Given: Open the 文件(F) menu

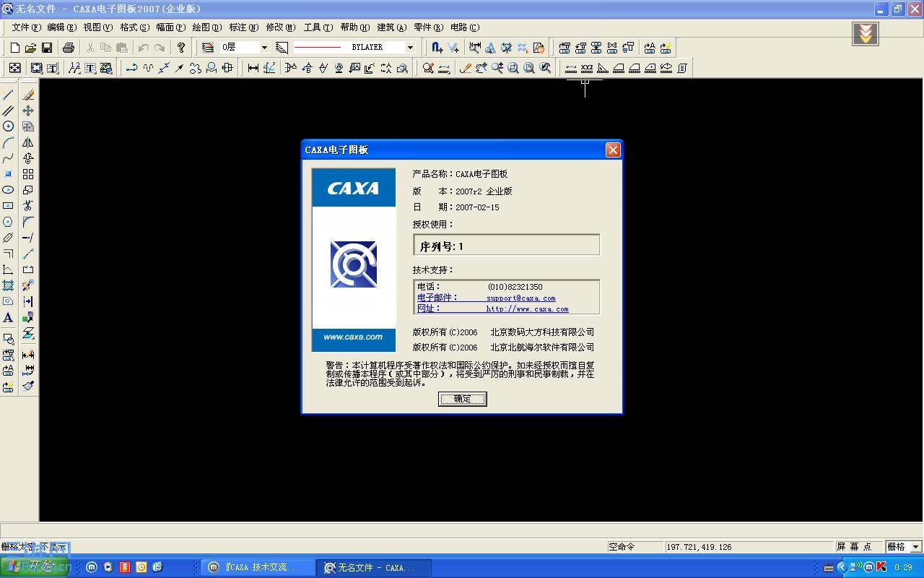Looking at the screenshot, I should (27, 27).
